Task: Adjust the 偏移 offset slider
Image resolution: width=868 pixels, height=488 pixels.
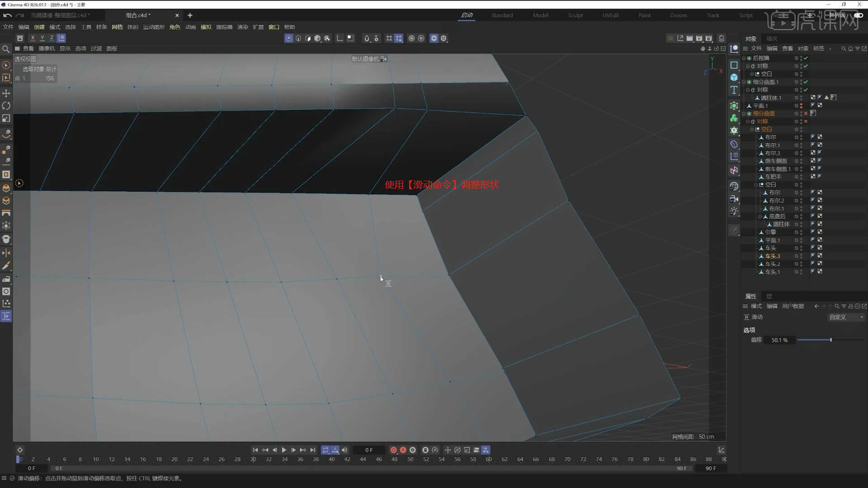Action: coord(831,340)
